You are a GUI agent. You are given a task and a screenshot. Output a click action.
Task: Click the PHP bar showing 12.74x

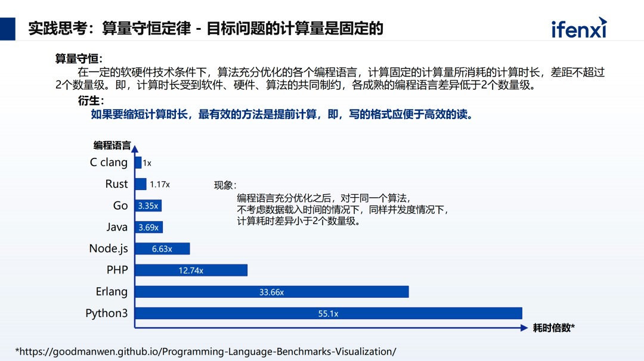point(191,270)
